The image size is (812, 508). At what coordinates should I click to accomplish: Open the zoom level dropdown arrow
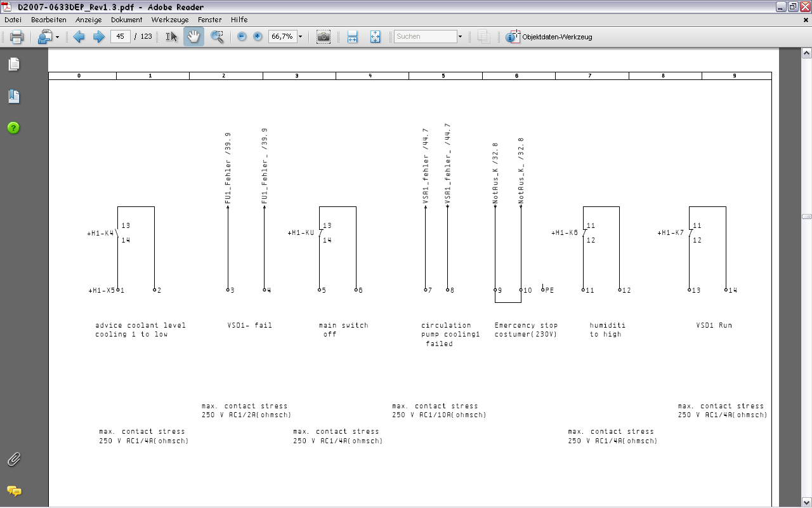pos(300,37)
